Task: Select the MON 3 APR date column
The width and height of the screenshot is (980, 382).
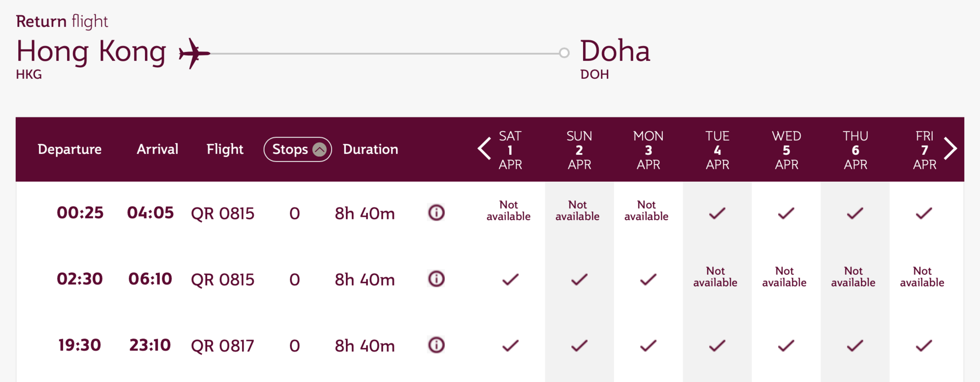Action: tap(648, 150)
